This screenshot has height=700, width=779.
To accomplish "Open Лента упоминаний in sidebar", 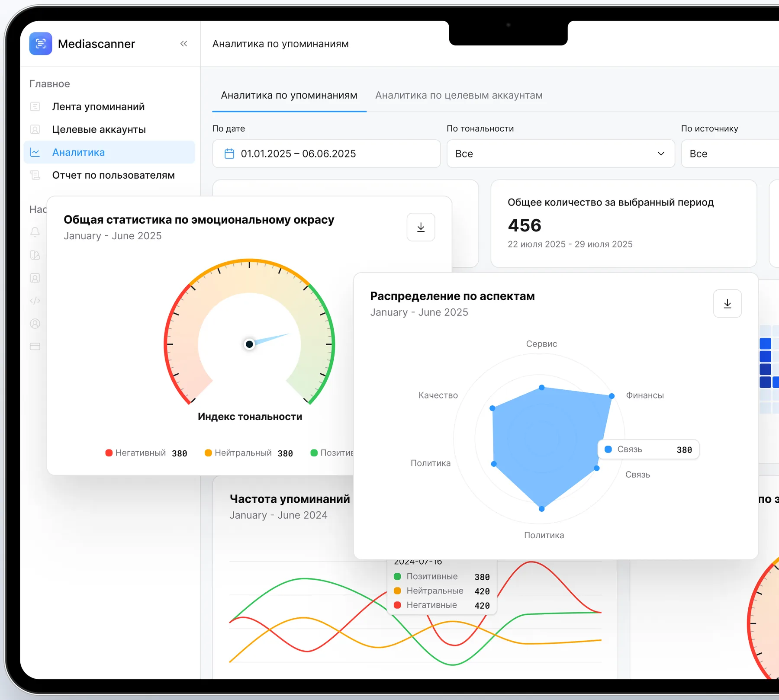I will pyautogui.click(x=109, y=106).
